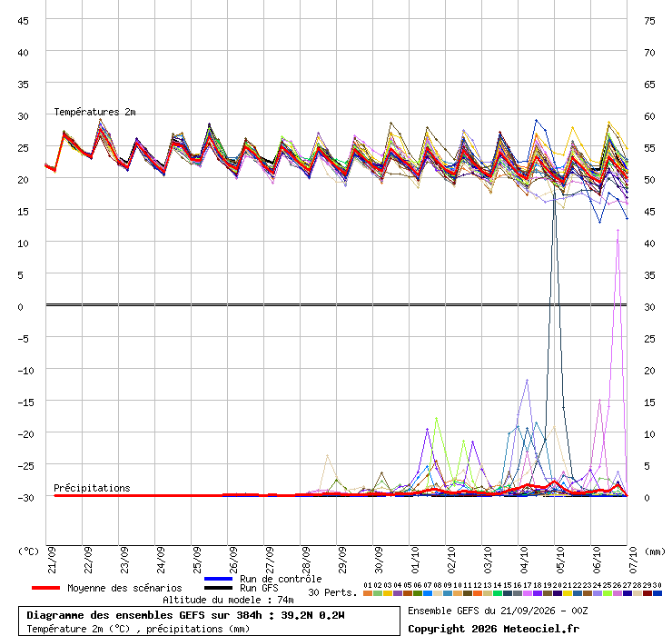Click the Températures 2m chart label
Viewport: 672px width, 636px height.
(x=94, y=112)
